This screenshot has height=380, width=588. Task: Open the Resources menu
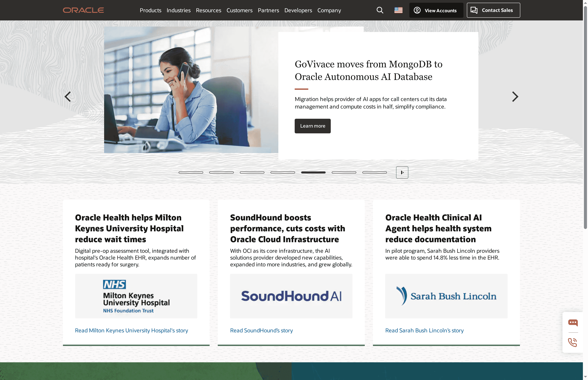click(x=208, y=10)
